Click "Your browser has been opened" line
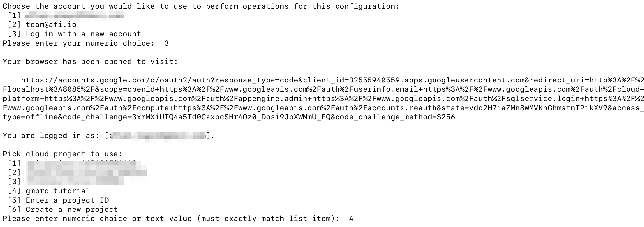The width and height of the screenshot is (644, 227). (x=90, y=62)
